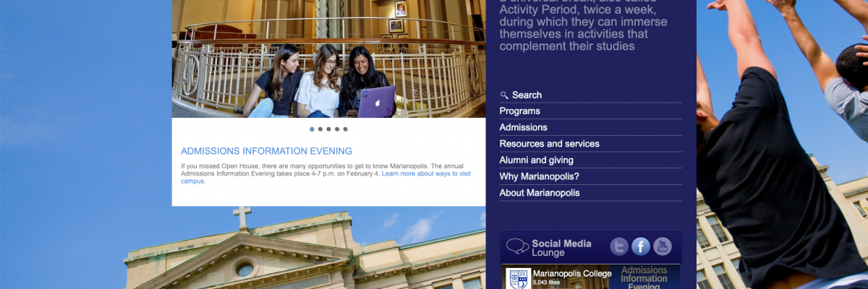Screen dimensions: 868x289
Task: Click the Social Media Lounge speech bubble icon
Action: 517,247
